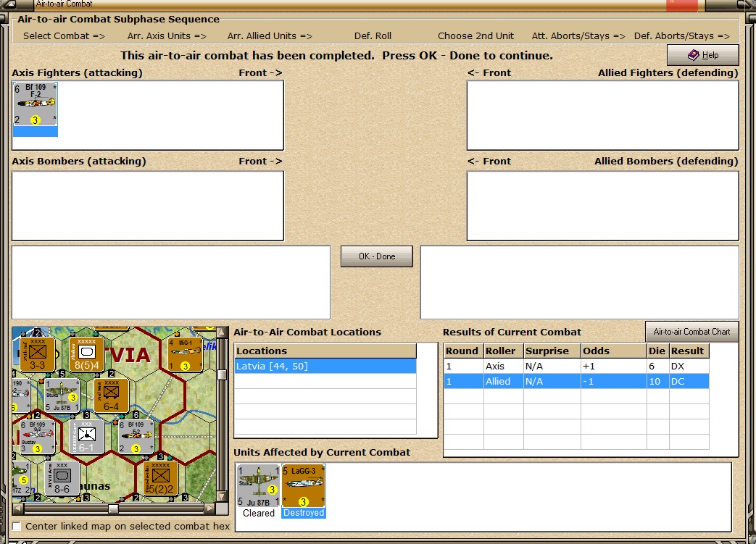Click the Roller column header

(x=503, y=351)
